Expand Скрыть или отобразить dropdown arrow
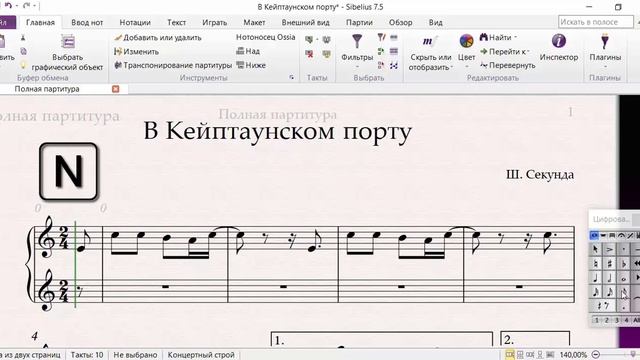Image resolution: width=640 pixels, height=360 pixels. [x=452, y=67]
